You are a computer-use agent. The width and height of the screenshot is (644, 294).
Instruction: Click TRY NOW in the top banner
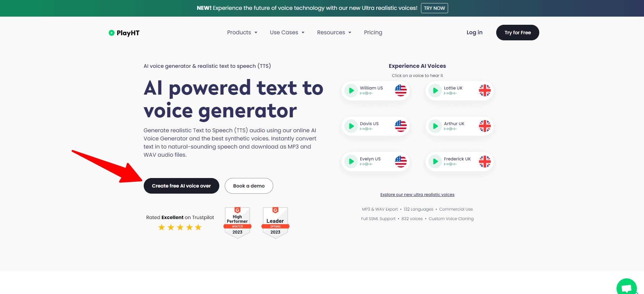(x=434, y=8)
